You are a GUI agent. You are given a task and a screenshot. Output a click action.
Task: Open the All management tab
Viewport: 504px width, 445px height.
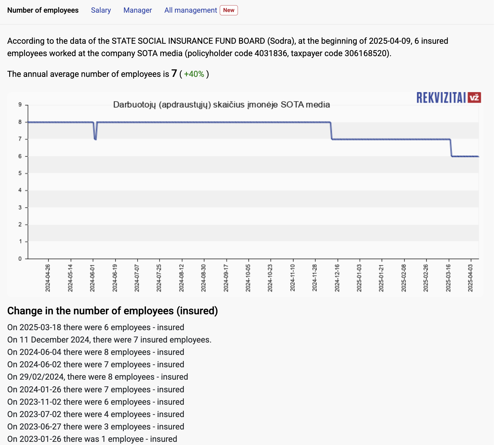190,10
